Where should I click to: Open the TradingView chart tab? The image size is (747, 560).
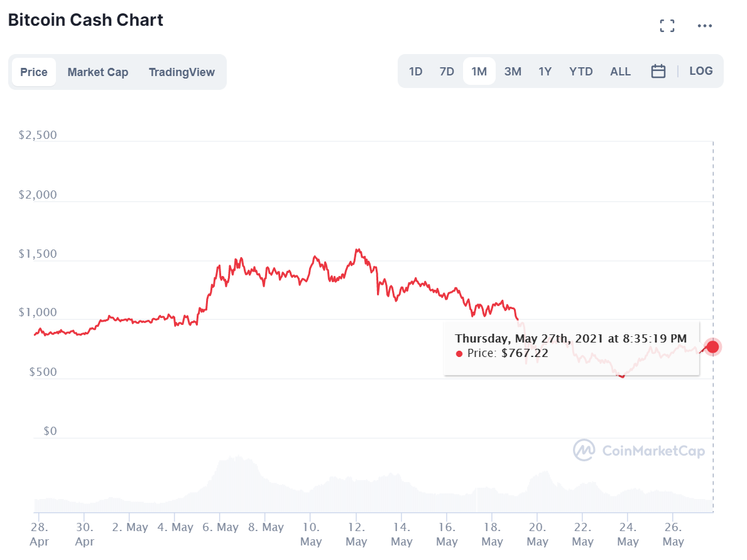pyautogui.click(x=182, y=72)
